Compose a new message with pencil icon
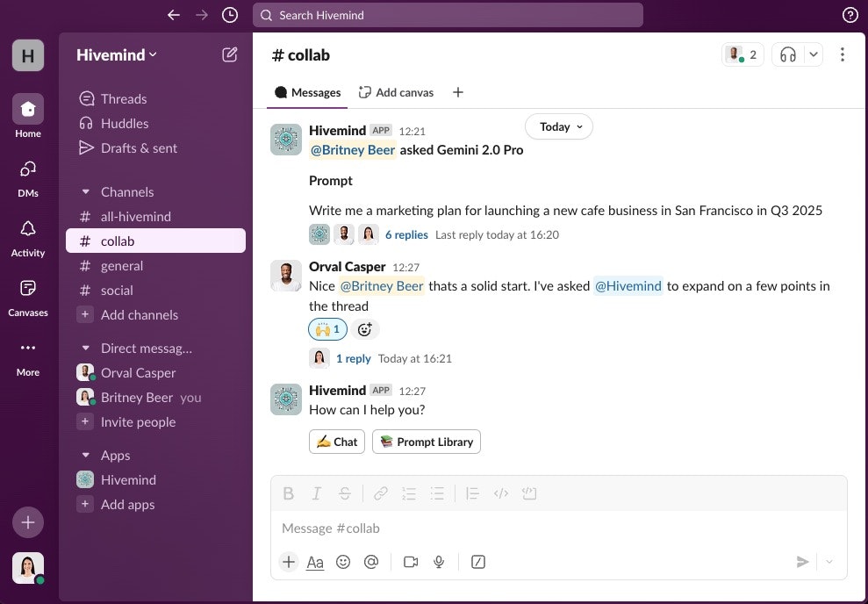This screenshot has width=868, height=604. tap(230, 54)
